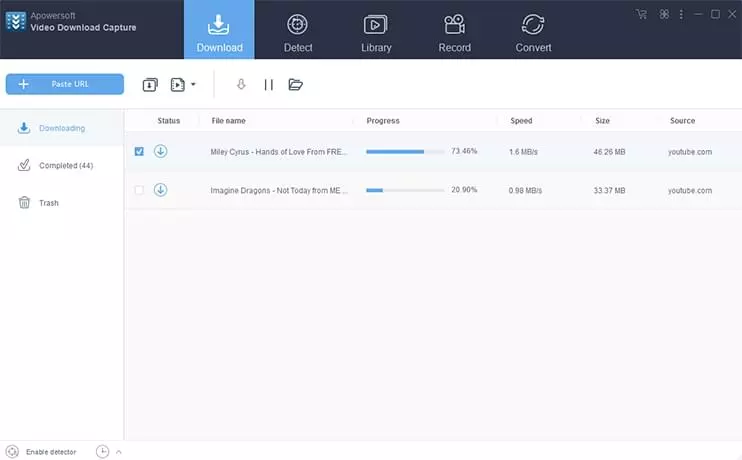Sort the list by the Size column header
The width and height of the screenshot is (742, 460).
tap(602, 121)
